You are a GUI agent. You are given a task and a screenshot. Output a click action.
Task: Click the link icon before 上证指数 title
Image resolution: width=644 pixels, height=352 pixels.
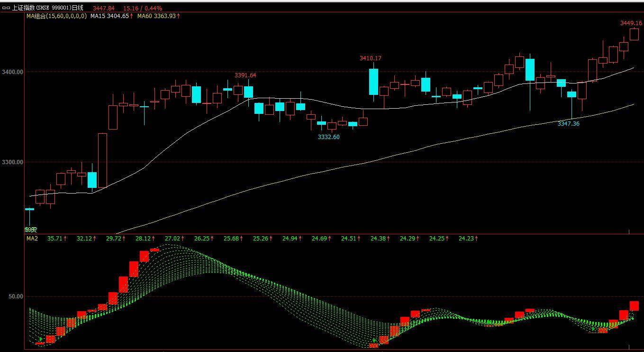pyautogui.click(x=6, y=8)
